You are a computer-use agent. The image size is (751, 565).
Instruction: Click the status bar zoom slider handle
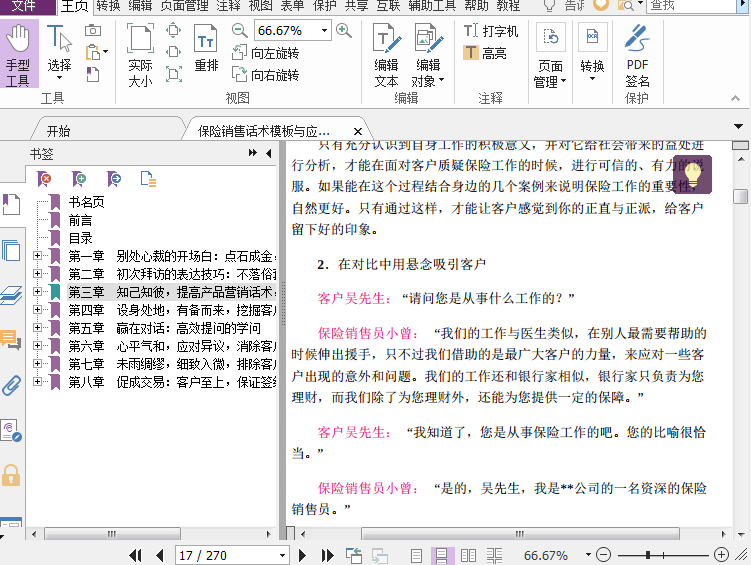tap(648, 555)
